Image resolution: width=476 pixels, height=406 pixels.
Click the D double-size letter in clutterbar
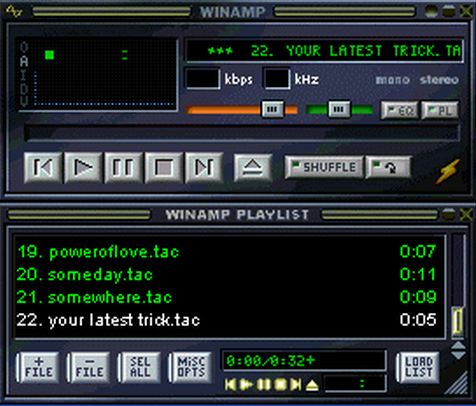point(24,89)
